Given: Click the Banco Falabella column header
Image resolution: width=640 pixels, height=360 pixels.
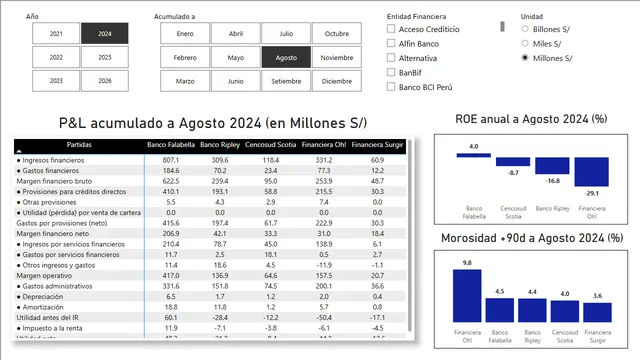Looking at the screenshot, I should point(171,144).
